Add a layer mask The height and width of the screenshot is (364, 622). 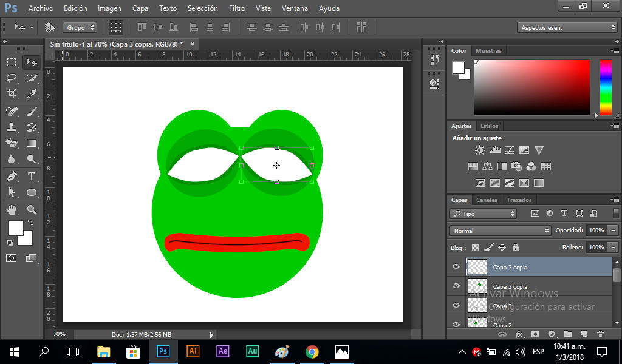[536, 334]
